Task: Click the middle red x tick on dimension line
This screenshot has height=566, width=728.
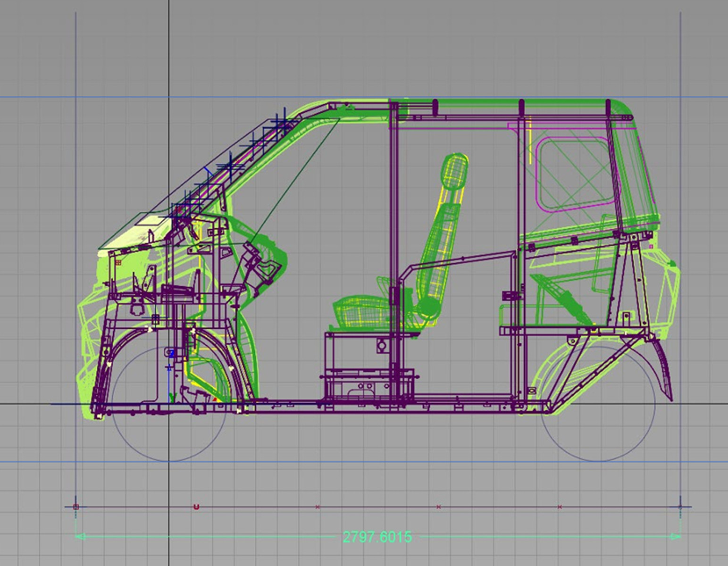Action: pyautogui.click(x=439, y=507)
